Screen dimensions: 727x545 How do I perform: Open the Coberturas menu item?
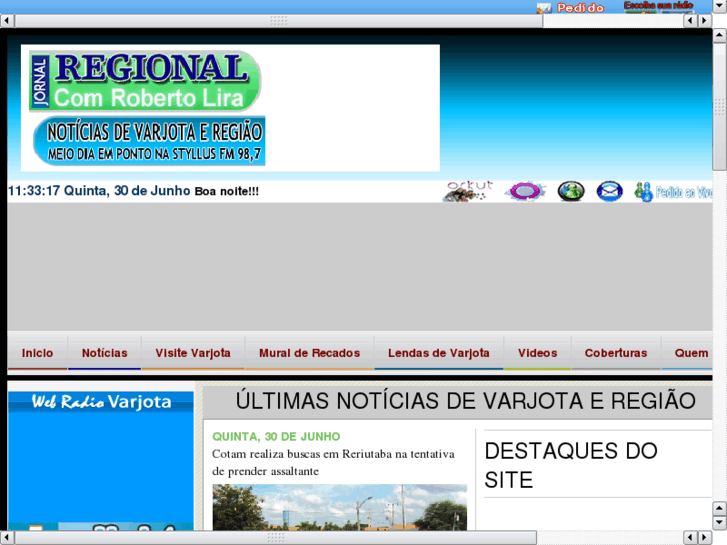pyautogui.click(x=616, y=353)
